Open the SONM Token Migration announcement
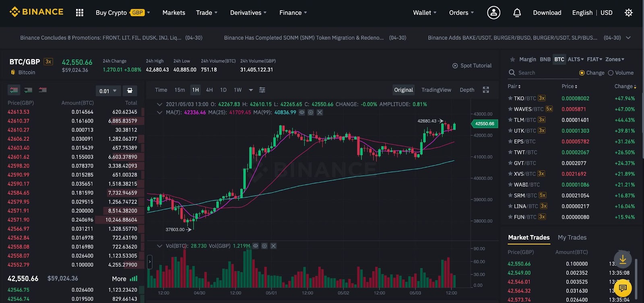644x303 pixels. tap(315, 38)
